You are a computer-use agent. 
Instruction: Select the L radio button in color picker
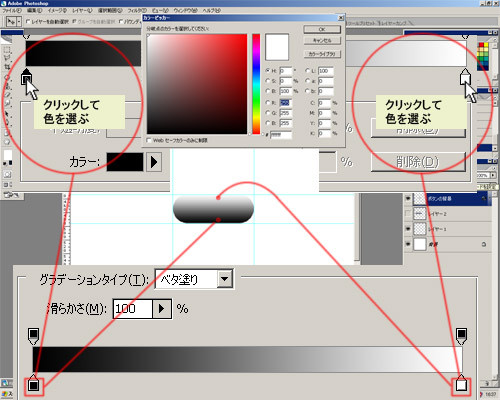pos(307,71)
